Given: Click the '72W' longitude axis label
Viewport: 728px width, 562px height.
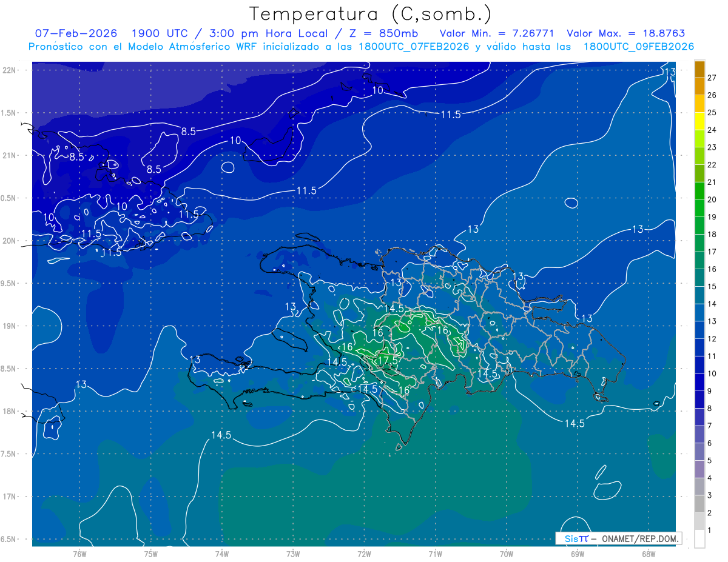Looking at the screenshot, I should [x=364, y=554].
